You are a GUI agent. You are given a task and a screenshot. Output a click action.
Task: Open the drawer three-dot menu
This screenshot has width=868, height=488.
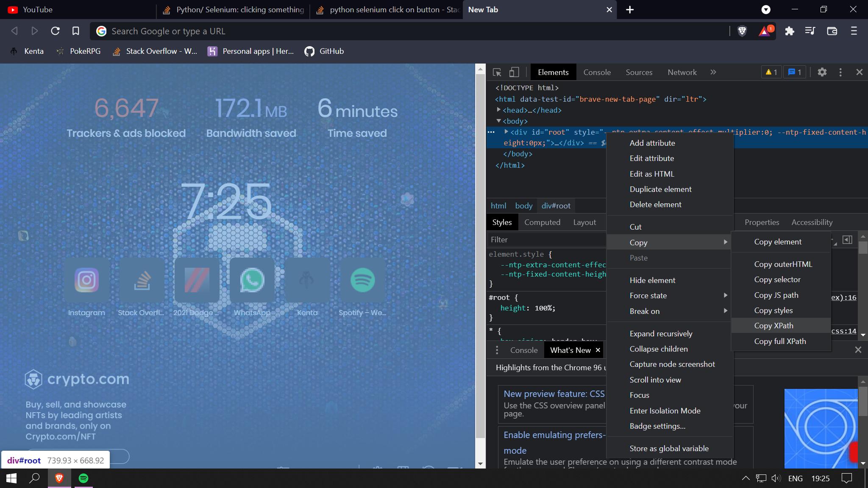[497, 350]
